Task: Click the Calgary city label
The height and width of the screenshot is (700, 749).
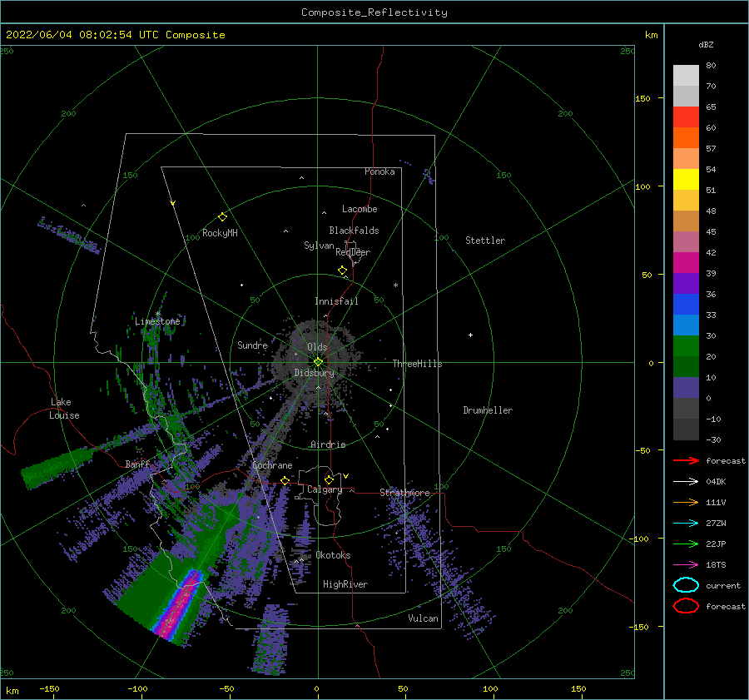Action: 325,489
